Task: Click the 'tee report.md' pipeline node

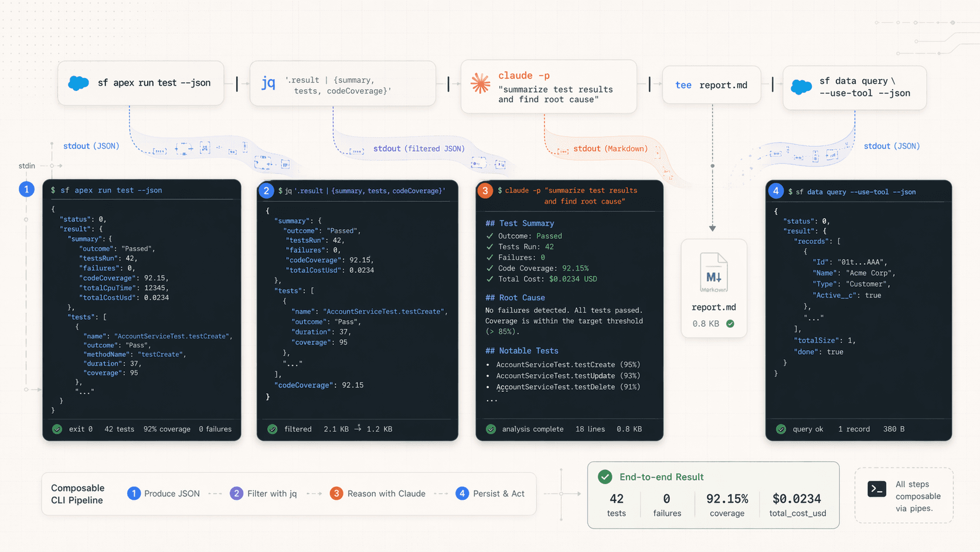Action: point(711,84)
